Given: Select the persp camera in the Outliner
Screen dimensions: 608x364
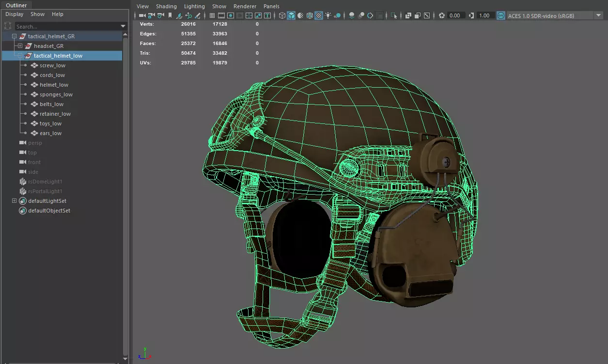Looking at the screenshot, I should click(35, 143).
